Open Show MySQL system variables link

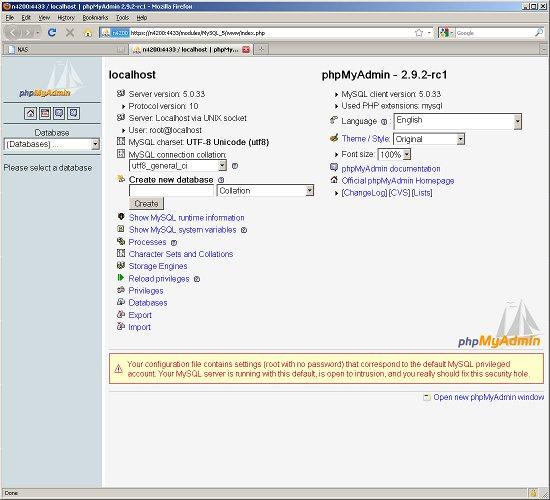click(182, 230)
